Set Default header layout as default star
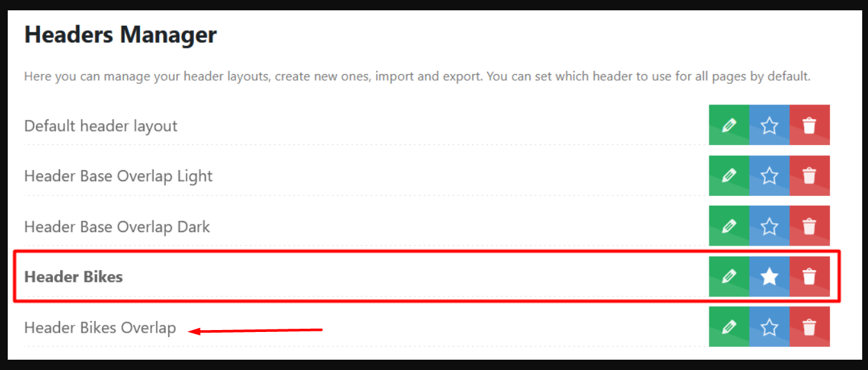 coord(769,125)
